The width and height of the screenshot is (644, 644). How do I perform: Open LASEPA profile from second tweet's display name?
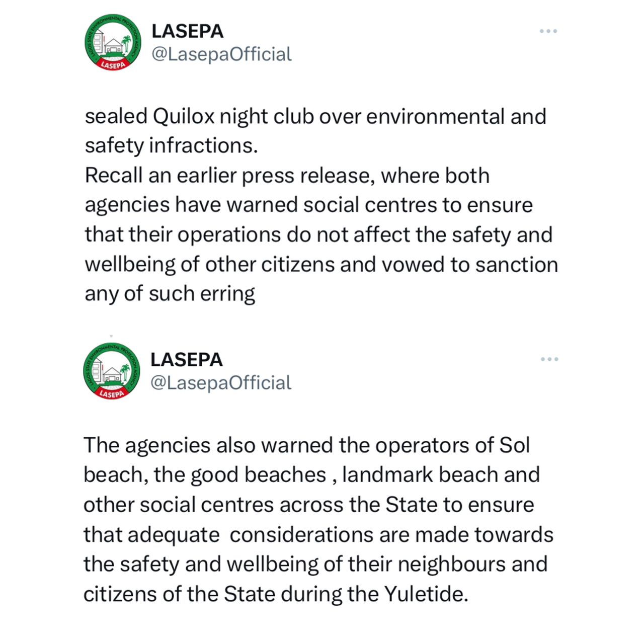point(186,360)
